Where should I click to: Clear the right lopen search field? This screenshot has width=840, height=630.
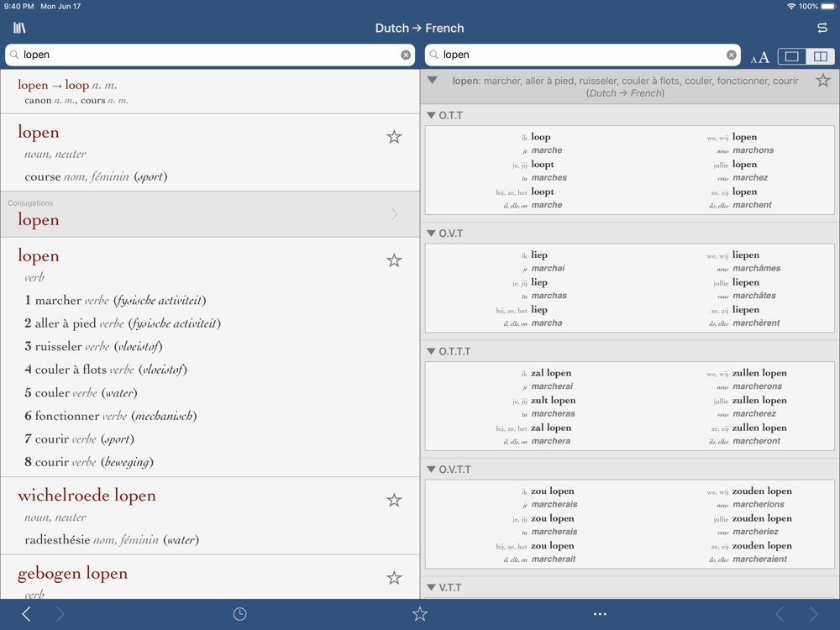732,55
